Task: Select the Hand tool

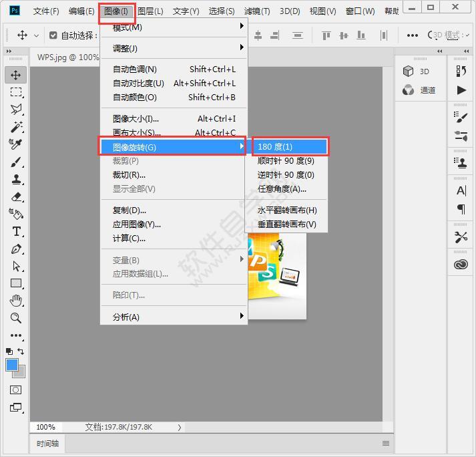Action: [16, 301]
